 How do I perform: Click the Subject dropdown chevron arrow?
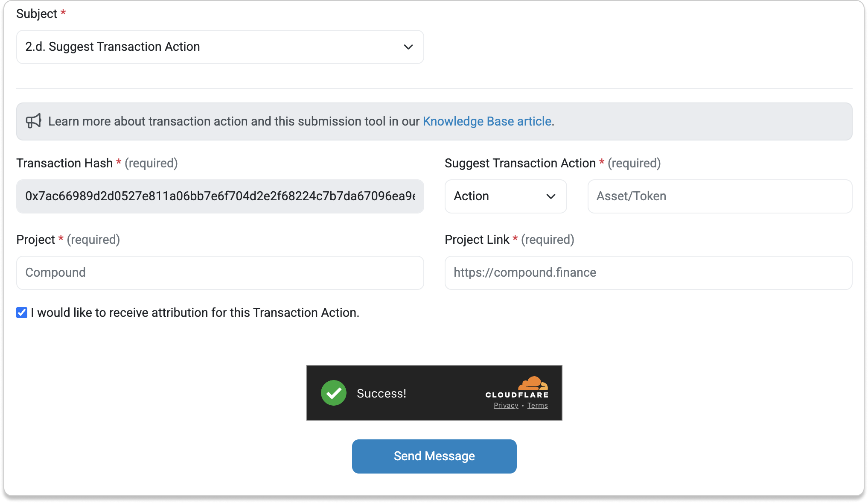[x=408, y=47]
